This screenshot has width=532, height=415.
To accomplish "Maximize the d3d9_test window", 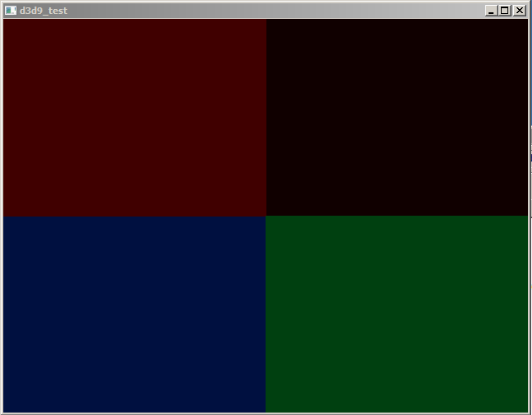I will pos(504,11).
